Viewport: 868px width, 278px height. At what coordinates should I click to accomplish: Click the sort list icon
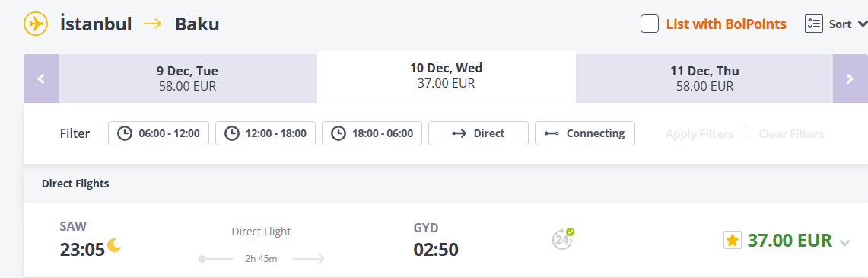[x=814, y=24]
